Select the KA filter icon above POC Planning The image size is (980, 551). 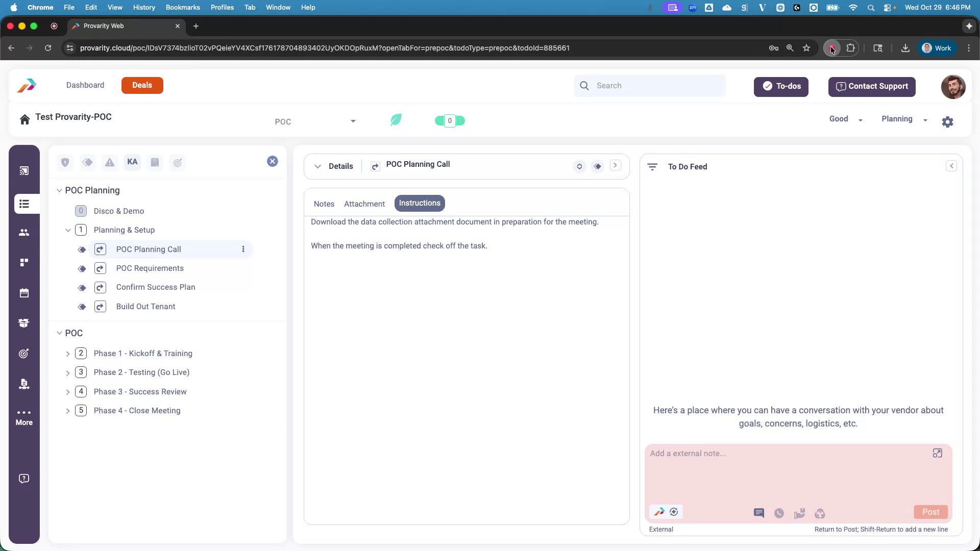click(132, 162)
